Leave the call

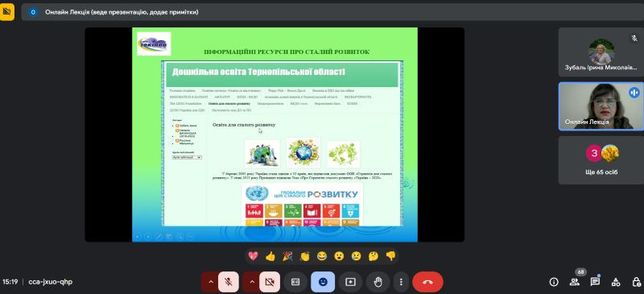427,282
